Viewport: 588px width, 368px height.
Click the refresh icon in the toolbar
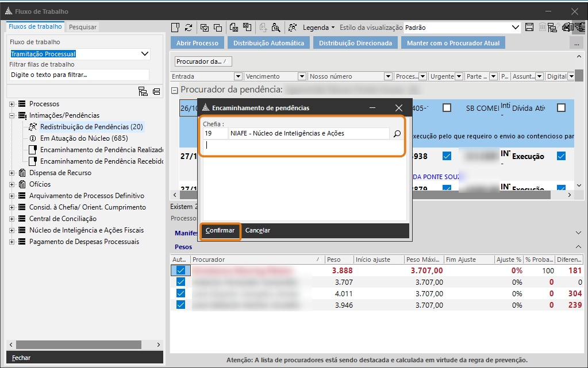[189, 28]
